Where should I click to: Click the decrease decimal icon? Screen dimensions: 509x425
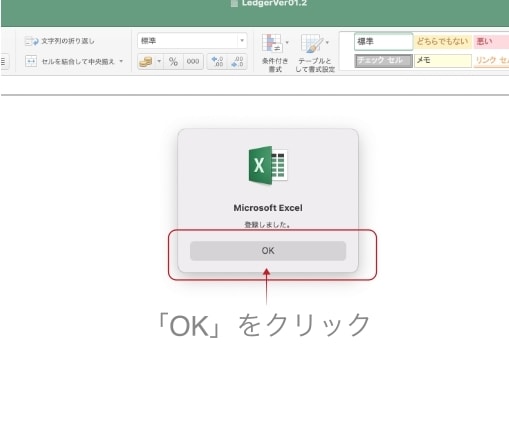(x=237, y=62)
